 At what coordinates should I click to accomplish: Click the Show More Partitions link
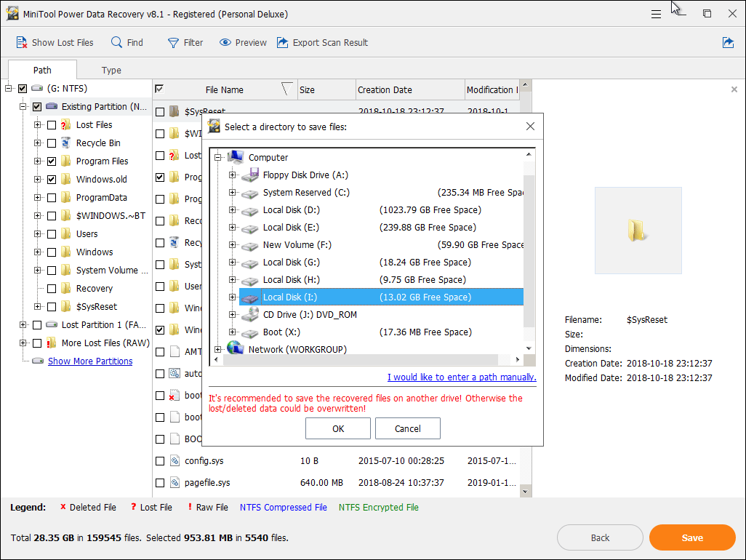pyautogui.click(x=90, y=361)
